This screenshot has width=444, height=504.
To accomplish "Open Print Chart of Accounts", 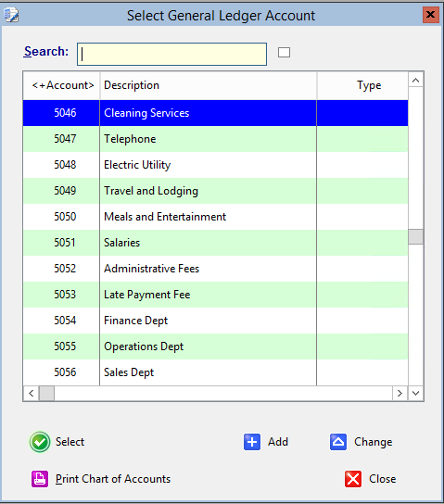I will coord(113,479).
